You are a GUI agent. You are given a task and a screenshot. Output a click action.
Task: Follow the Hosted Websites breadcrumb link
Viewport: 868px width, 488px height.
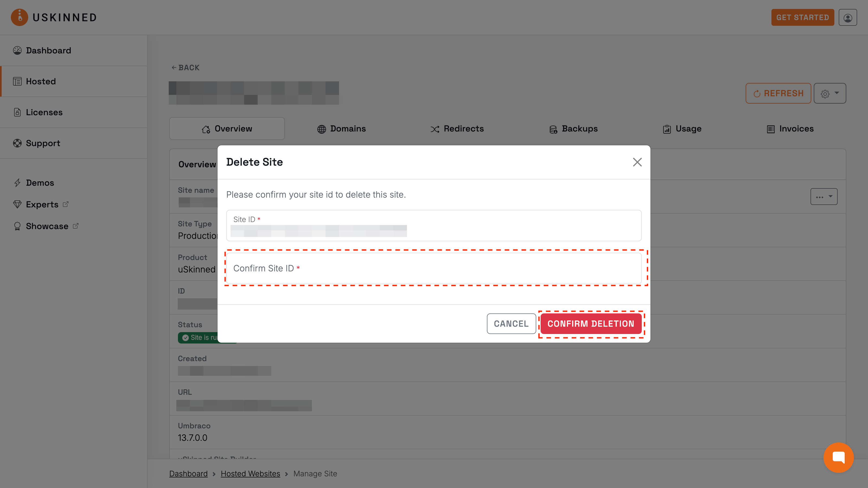(x=250, y=474)
